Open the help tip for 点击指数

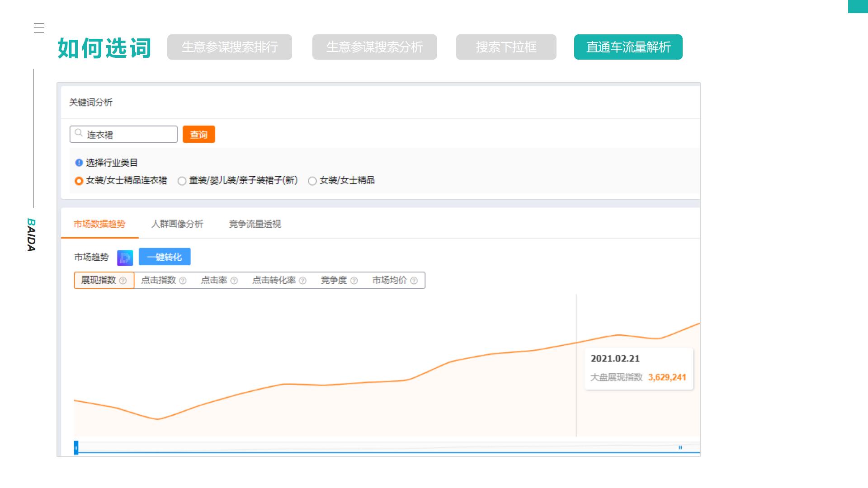coord(183,280)
